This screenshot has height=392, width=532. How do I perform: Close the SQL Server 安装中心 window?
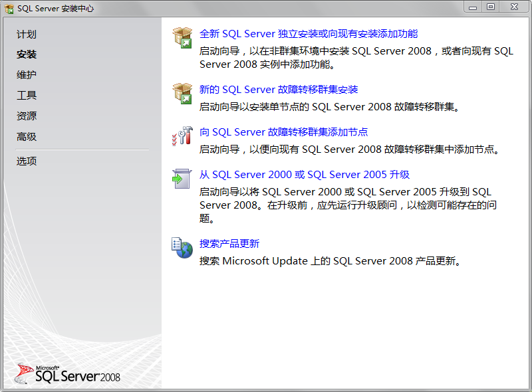click(x=514, y=7)
